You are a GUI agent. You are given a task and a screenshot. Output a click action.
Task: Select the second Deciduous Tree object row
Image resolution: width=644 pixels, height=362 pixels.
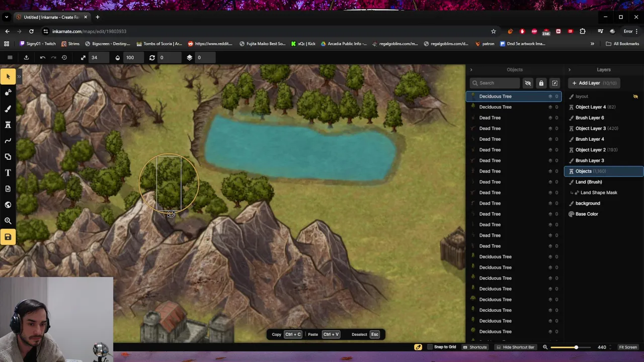click(514, 107)
